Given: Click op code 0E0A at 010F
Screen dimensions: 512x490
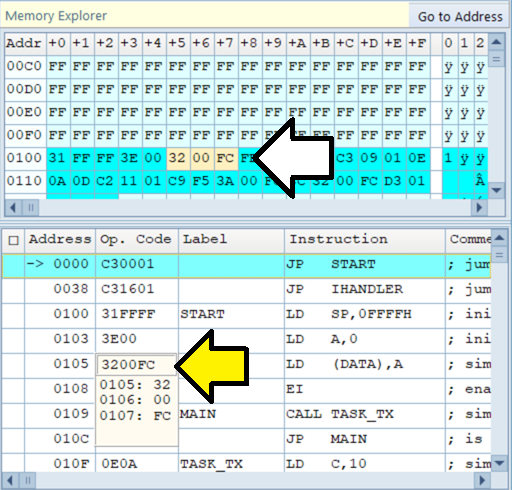Looking at the screenshot, I should pos(137,464).
